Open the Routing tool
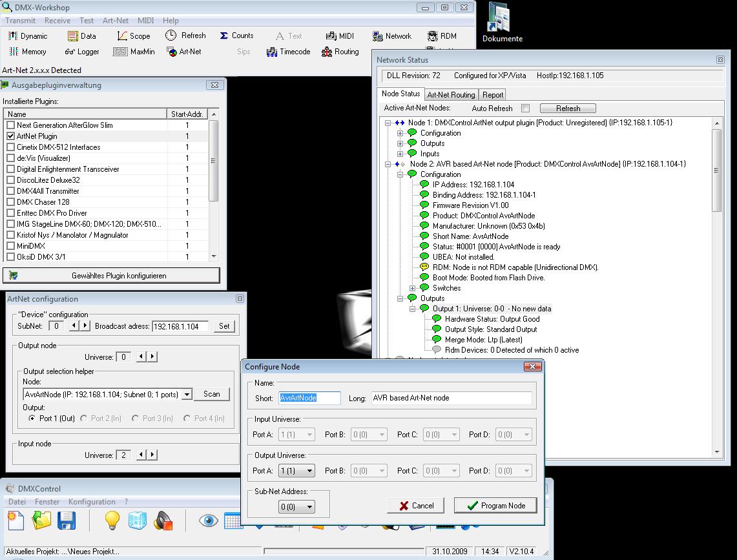The width and height of the screenshot is (737, 560). tap(340, 52)
